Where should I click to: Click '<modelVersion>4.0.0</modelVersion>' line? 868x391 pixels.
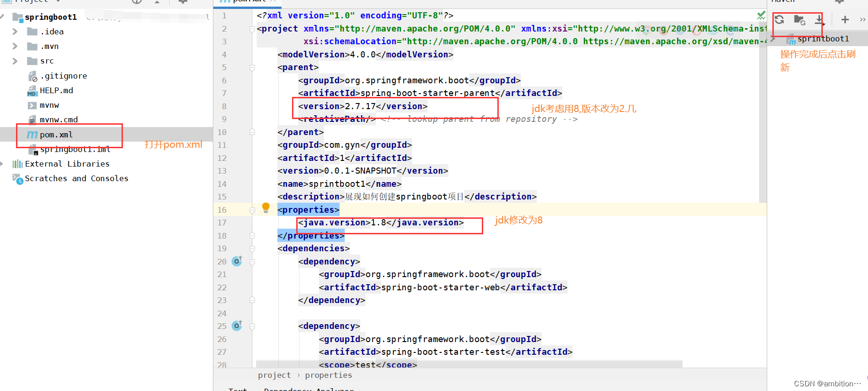[x=365, y=55]
